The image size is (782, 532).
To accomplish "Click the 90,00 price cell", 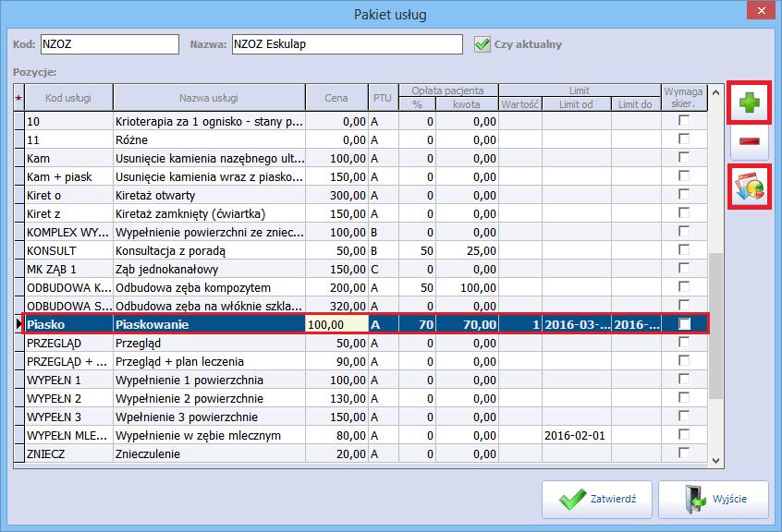I will [336, 362].
